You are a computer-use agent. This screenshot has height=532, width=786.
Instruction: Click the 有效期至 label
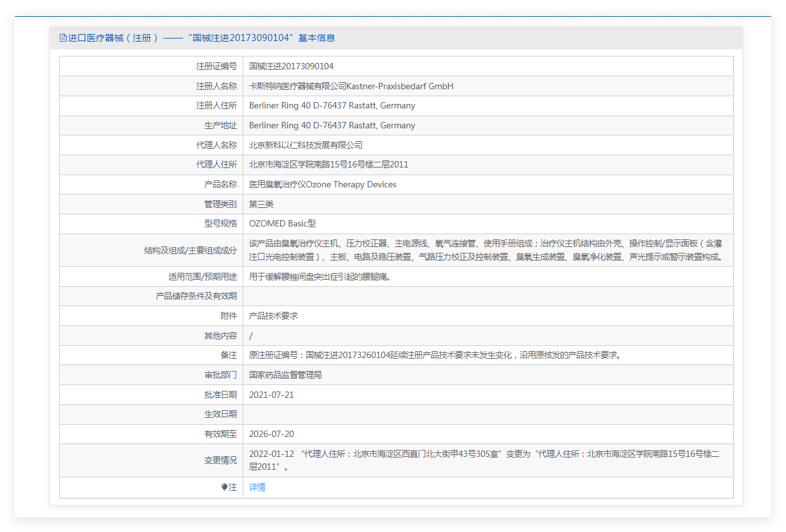pos(220,434)
